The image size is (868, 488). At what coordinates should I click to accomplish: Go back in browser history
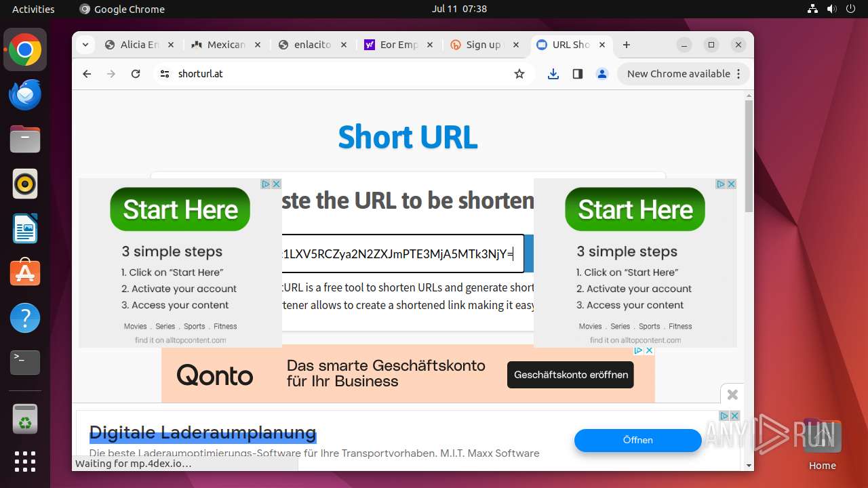pyautogui.click(x=87, y=74)
